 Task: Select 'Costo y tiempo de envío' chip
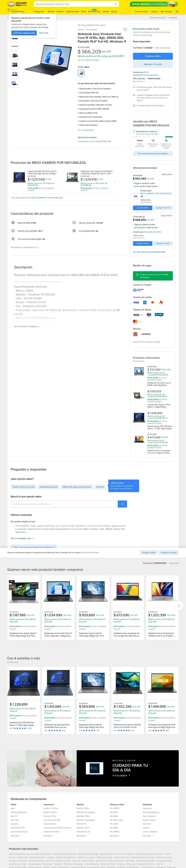point(24,487)
